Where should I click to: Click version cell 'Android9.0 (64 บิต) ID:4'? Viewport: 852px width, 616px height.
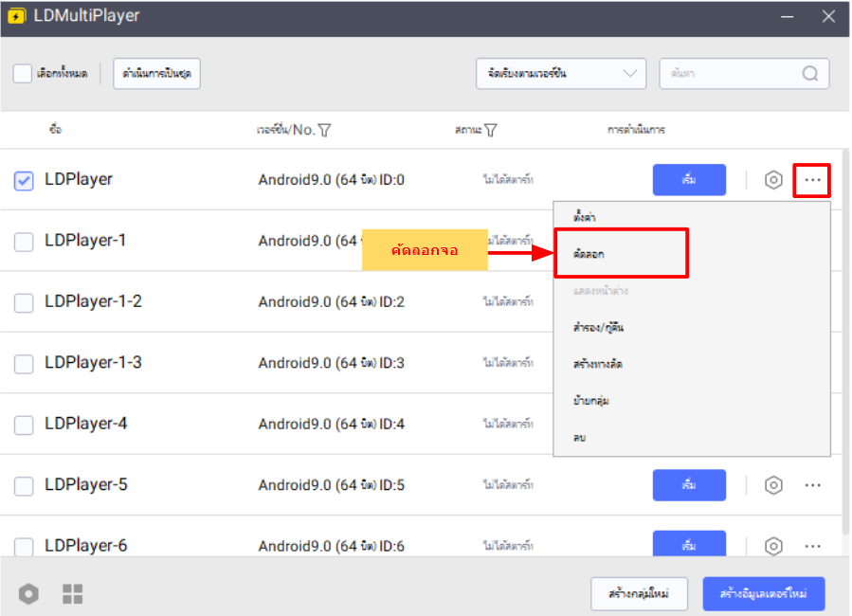coord(332,424)
